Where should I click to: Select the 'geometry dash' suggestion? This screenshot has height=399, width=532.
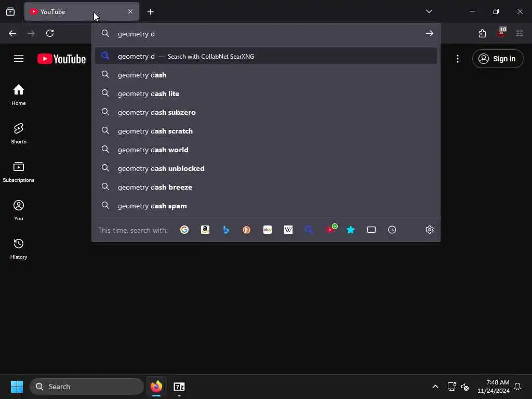(x=266, y=75)
